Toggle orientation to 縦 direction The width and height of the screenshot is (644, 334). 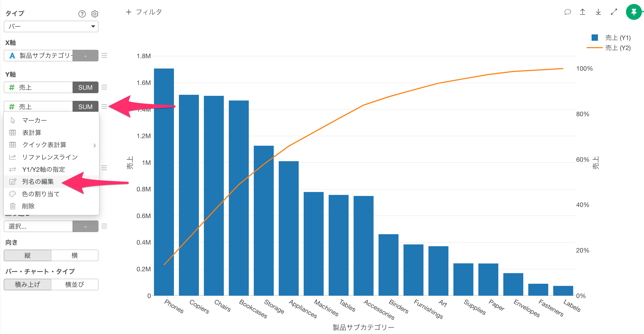pos(29,255)
